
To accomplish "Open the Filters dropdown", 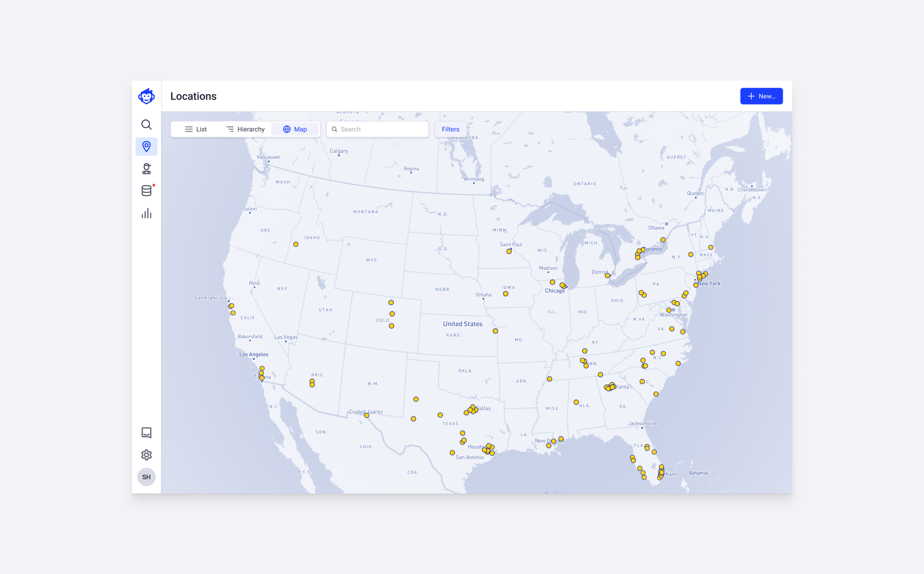I will [450, 129].
